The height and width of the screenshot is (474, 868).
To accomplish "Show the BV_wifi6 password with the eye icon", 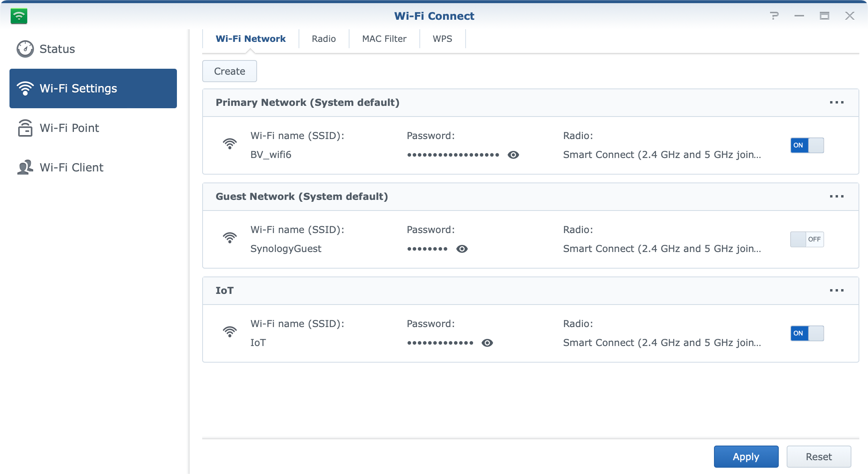I will pyautogui.click(x=513, y=155).
